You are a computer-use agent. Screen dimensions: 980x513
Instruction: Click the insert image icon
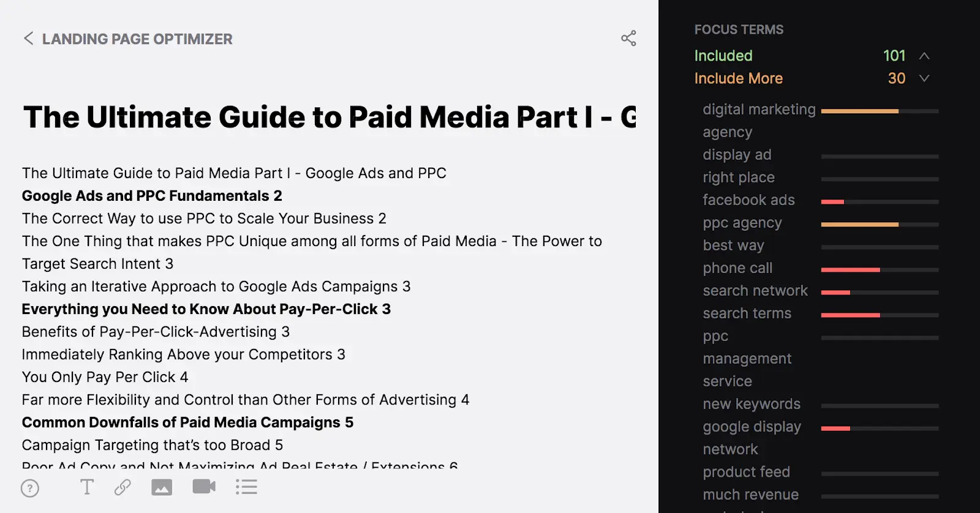162,487
